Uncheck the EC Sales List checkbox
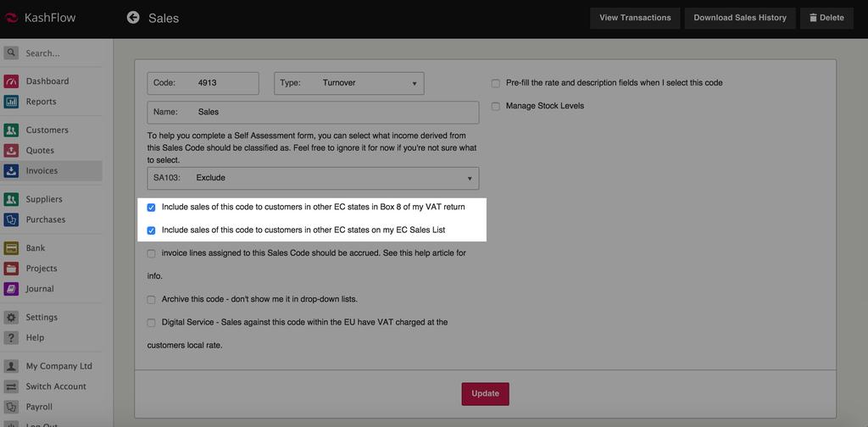The width and height of the screenshot is (868, 427). click(151, 230)
